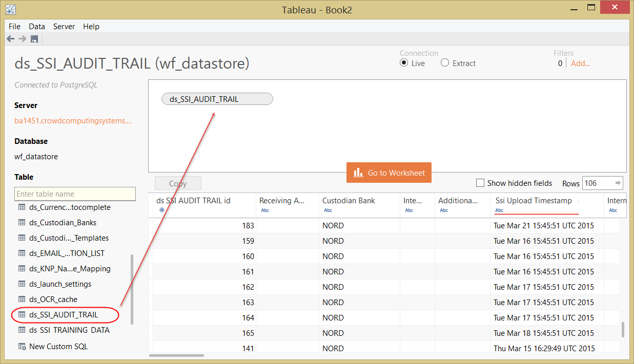This screenshot has width=634, height=364.
Task: Open the Server menu
Action: tap(64, 26)
